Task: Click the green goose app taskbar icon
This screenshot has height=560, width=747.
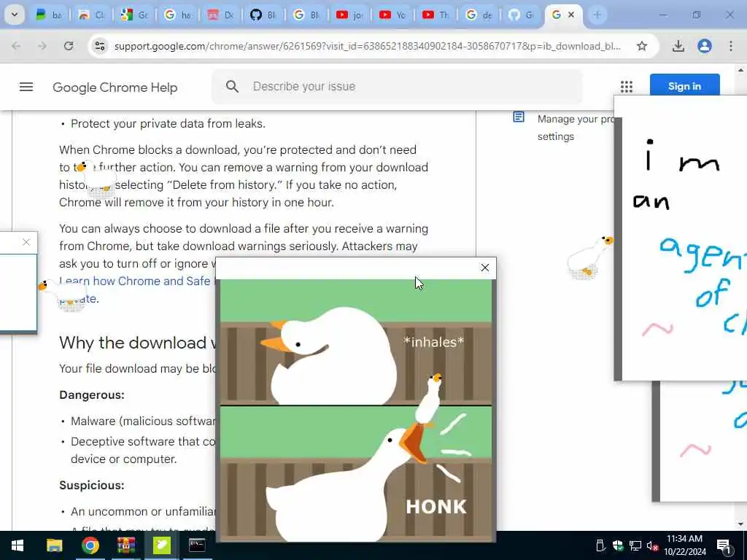Action: tap(161, 545)
